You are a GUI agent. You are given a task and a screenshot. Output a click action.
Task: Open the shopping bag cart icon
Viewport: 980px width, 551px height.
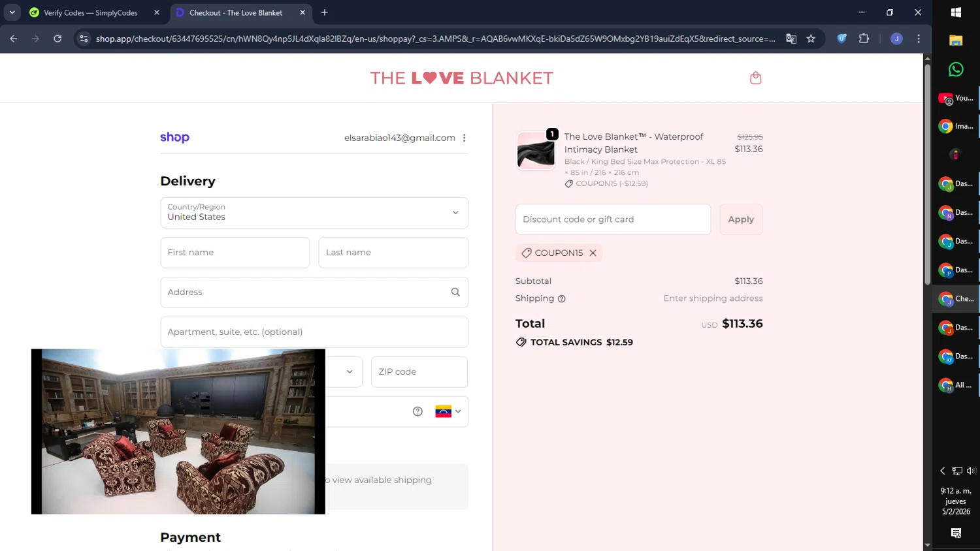click(x=755, y=78)
